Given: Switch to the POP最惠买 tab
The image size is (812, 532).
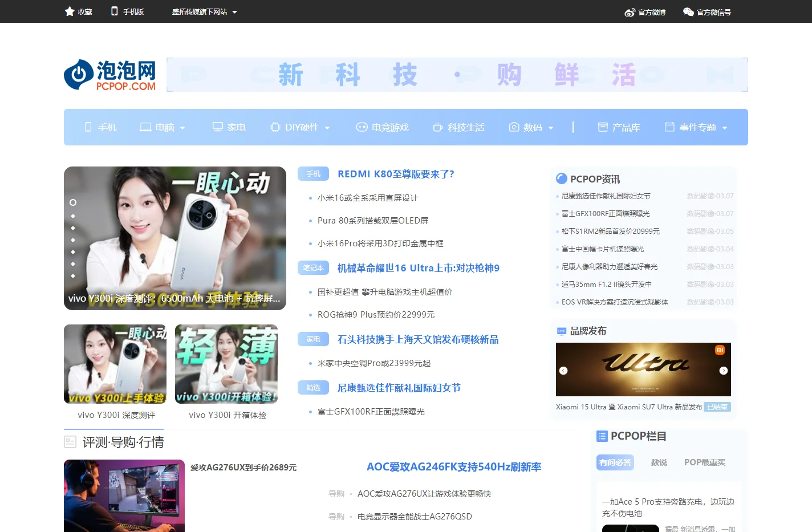Looking at the screenshot, I should click(x=705, y=462).
